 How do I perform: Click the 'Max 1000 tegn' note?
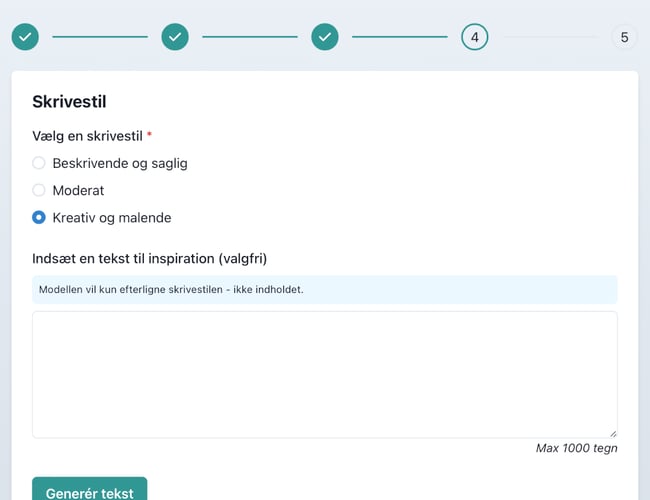point(576,448)
